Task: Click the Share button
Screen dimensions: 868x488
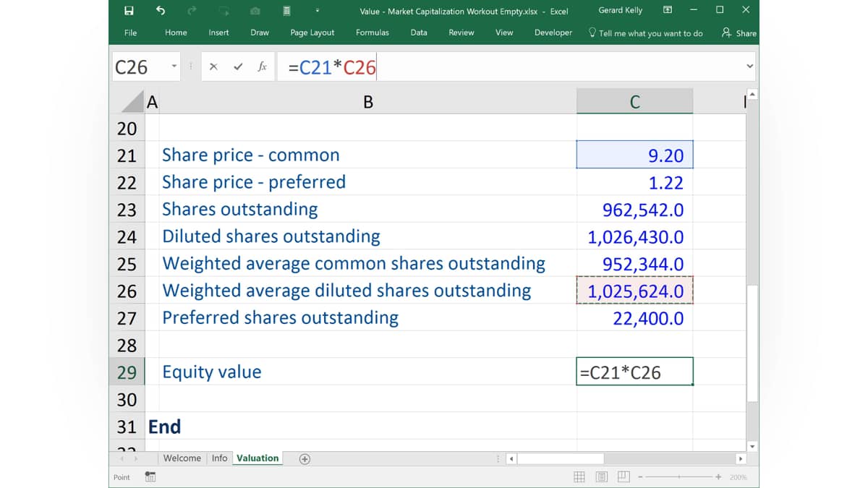Action: click(739, 33)
